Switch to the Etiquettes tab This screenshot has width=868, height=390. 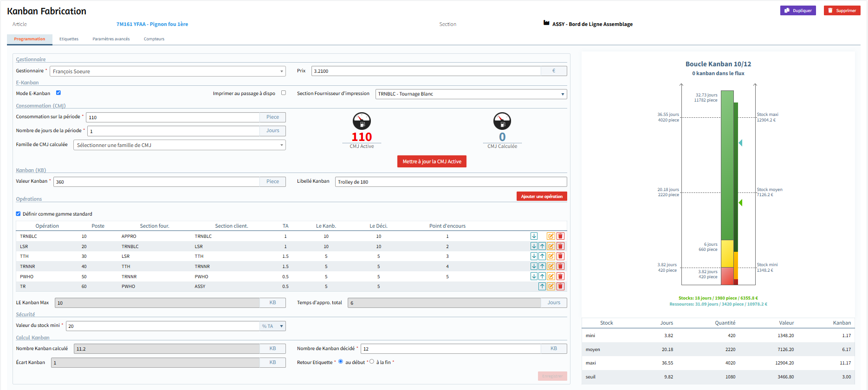pyautogui.click(x=69, y=39)
